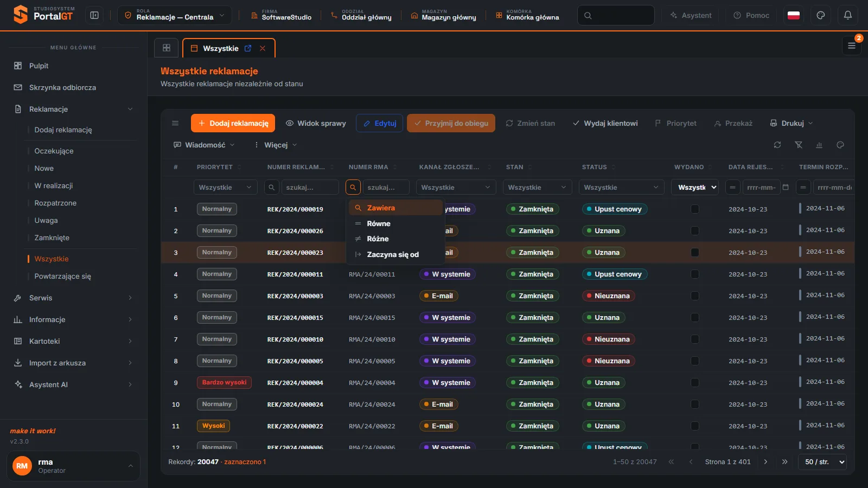This screenshot has height=488, width=868.
Task: Tick Wydano checkbox for REK/2024/000019
Action: [x=695, y=209]
